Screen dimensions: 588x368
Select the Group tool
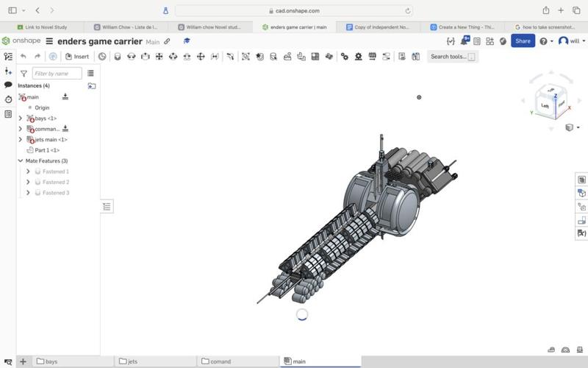(x=245, y=57)
